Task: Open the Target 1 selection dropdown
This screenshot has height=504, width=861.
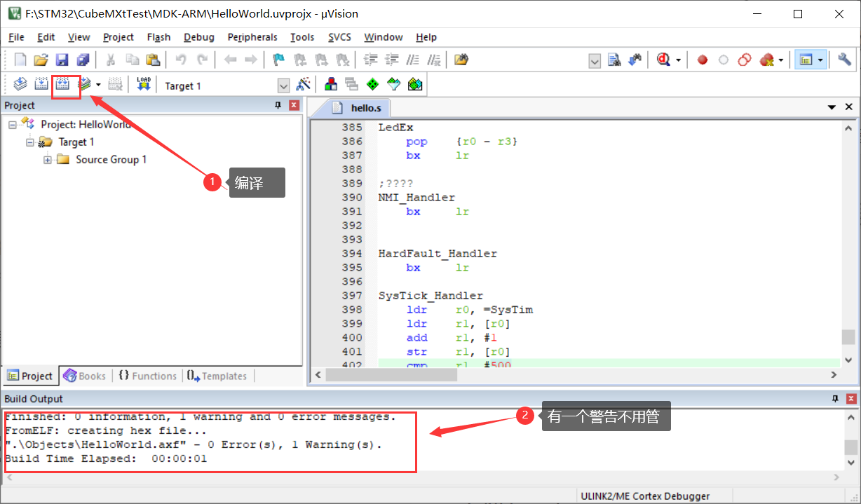Action: coord(283,85)
